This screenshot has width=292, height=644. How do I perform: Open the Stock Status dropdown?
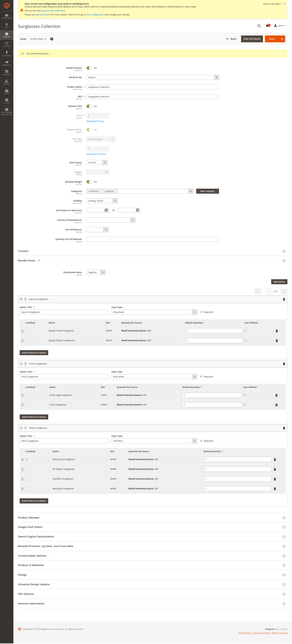[x=97, y=163]
